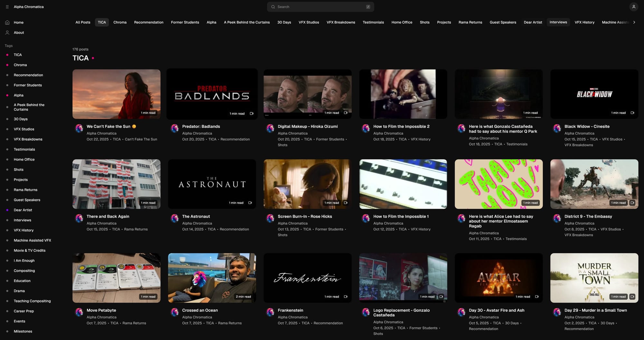Viewport: 644px width, 340px height.
Task: Focus the Search input field
Action: (x=320, y=7)
